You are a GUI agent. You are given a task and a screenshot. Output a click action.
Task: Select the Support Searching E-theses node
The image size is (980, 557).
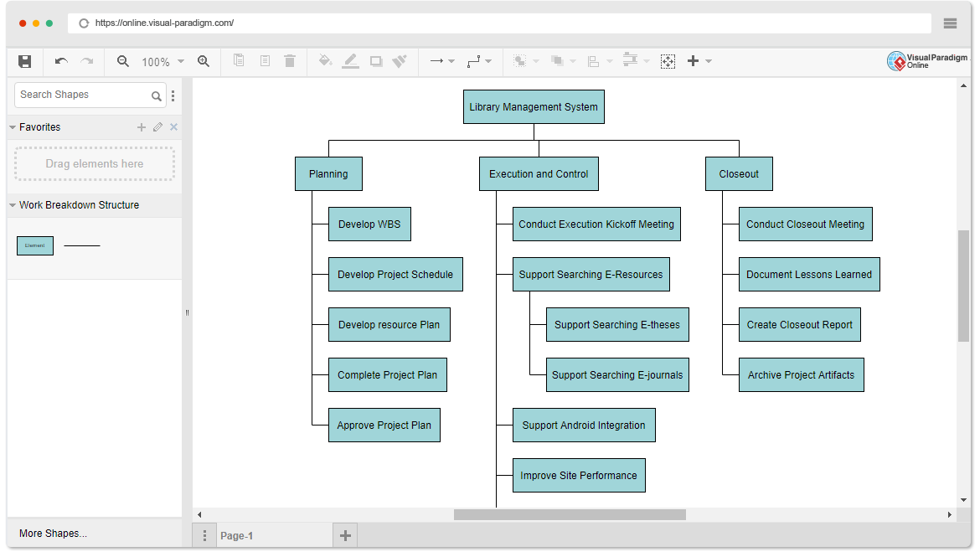pyautogui.click(x=617, y=324)
